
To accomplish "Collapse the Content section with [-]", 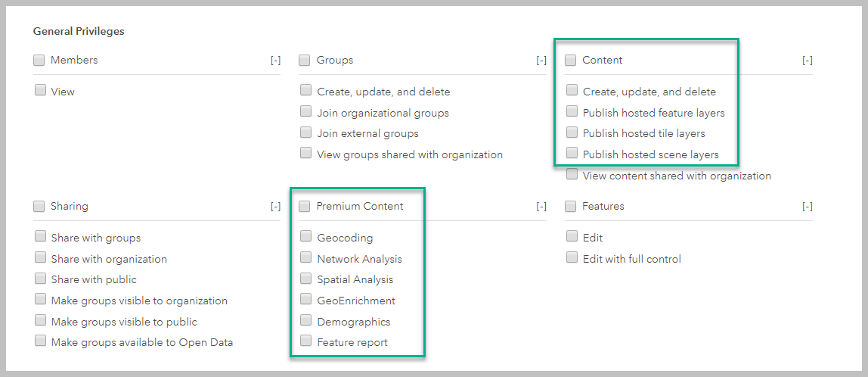I will pos(807,61).
